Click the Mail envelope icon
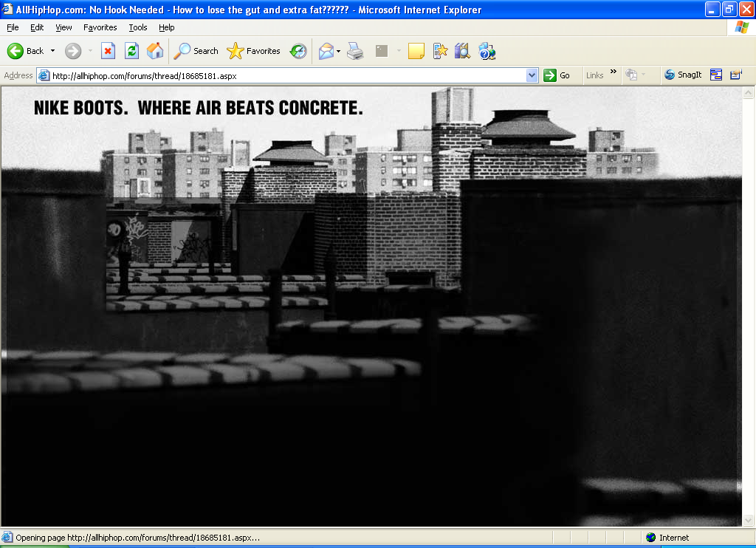This screenshot has height=548, width=756. (x=326, y=51)
